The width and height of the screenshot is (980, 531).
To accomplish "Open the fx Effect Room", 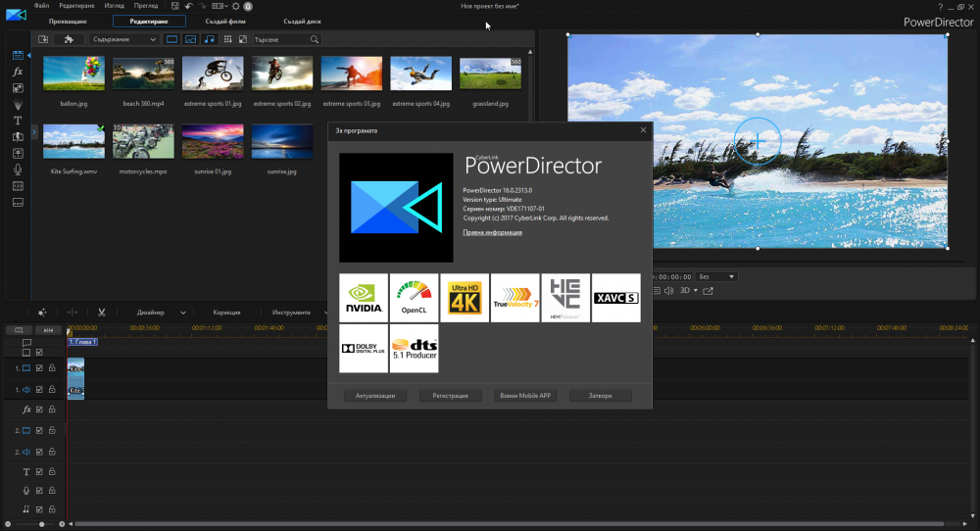I will 18,72.
